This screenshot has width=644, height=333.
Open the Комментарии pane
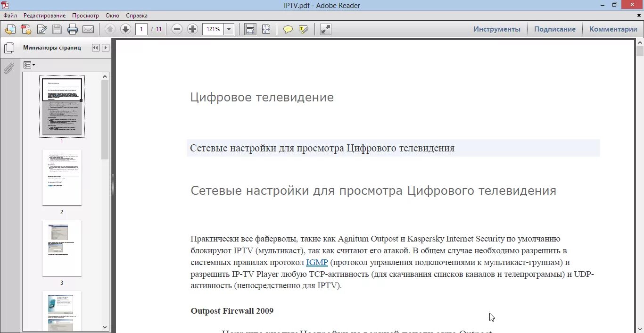click(x=613, y=29)
